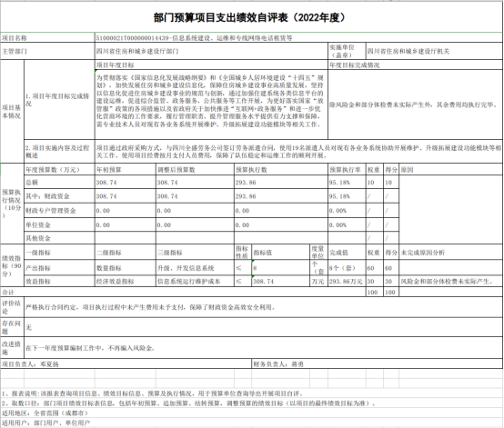Click the 效益指标 cell
This screenshot has width=504, height=428.
pos(59,282)
